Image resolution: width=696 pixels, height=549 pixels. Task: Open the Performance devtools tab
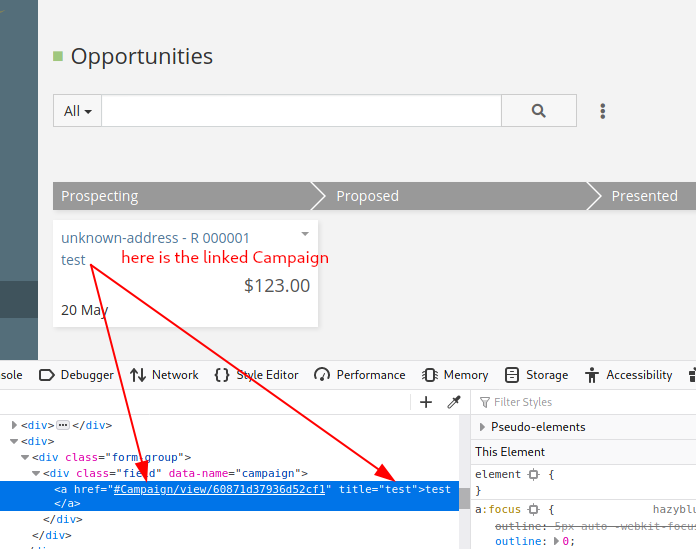[360, 375]
